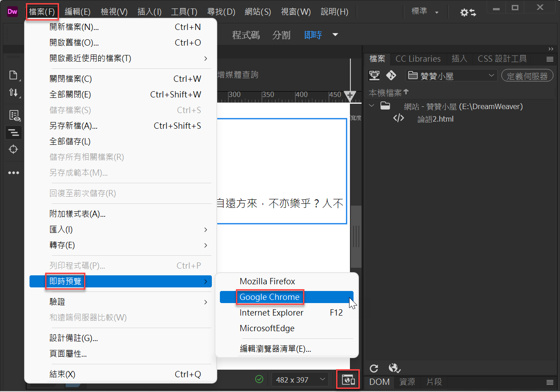
Task: Switch to 程式碼 view
Action: click(246, 35)
